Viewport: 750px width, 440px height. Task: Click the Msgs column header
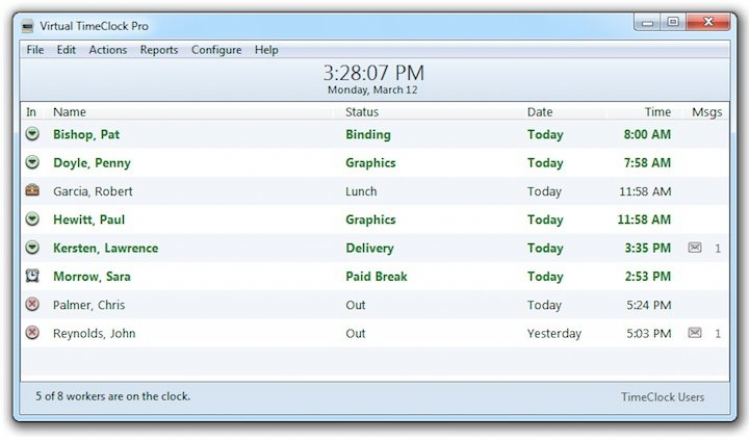(x=707, y=112)
